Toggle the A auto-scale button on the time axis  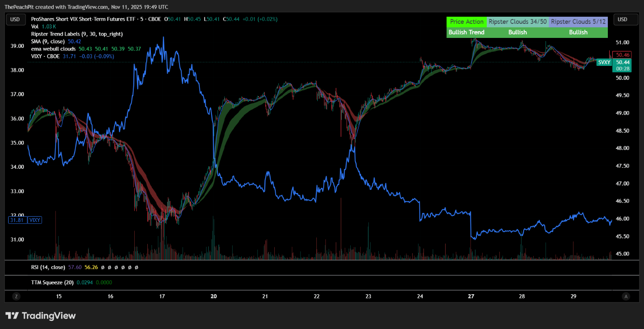coord(626,297)
